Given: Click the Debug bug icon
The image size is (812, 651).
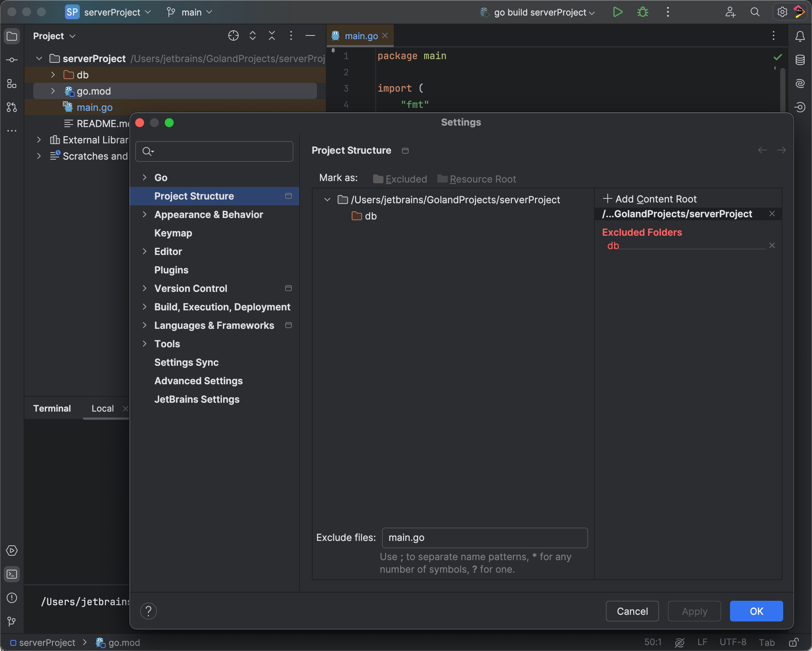Looking at the screenshot, I should tap(642, 12).
